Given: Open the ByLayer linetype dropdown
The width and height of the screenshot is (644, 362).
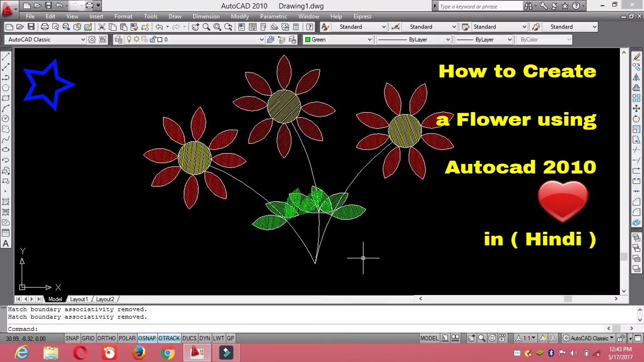Looking at the screenshot, I should 448,39.
